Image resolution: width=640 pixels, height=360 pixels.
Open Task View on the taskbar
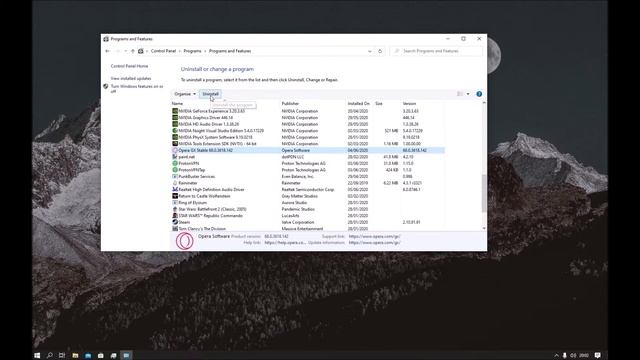(62, 356)
